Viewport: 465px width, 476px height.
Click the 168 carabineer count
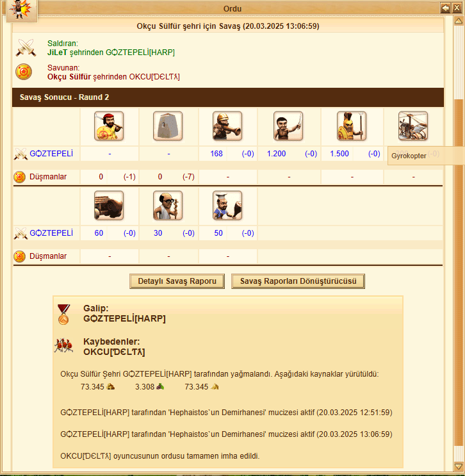(x=216, y=154)
